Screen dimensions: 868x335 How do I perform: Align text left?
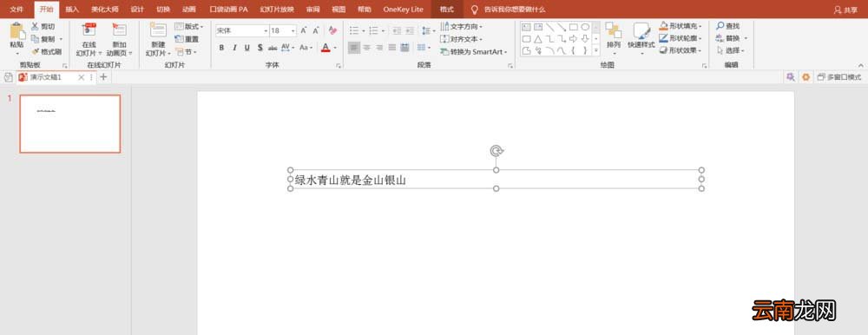[x=354, y=48]
